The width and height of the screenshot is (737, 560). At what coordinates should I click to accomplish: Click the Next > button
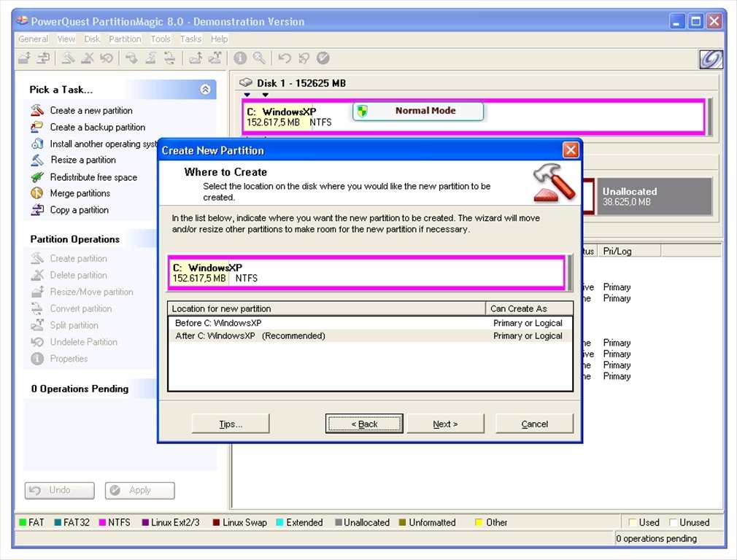(445, 424)
